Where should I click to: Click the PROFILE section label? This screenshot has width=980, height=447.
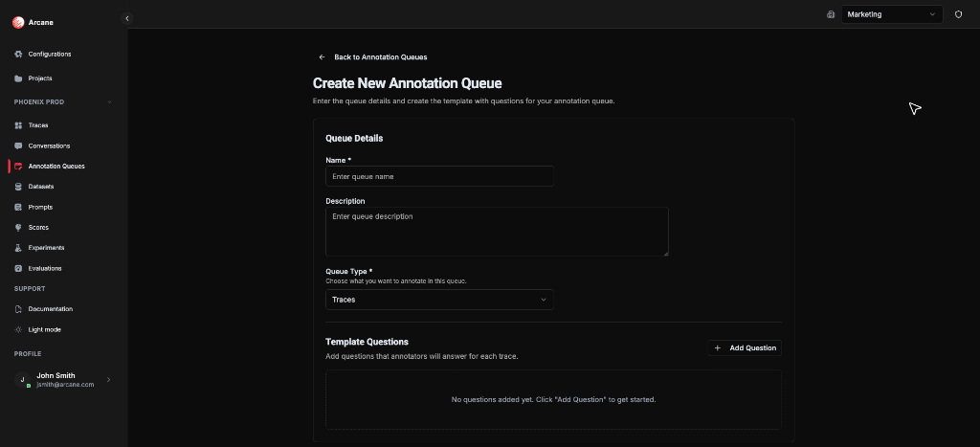[28, 354]
